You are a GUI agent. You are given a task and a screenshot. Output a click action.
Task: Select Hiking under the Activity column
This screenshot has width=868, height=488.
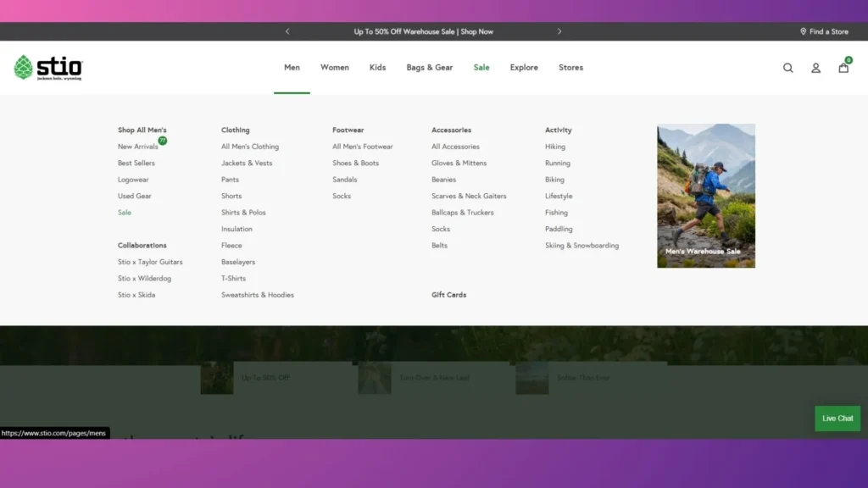point(555,146)
